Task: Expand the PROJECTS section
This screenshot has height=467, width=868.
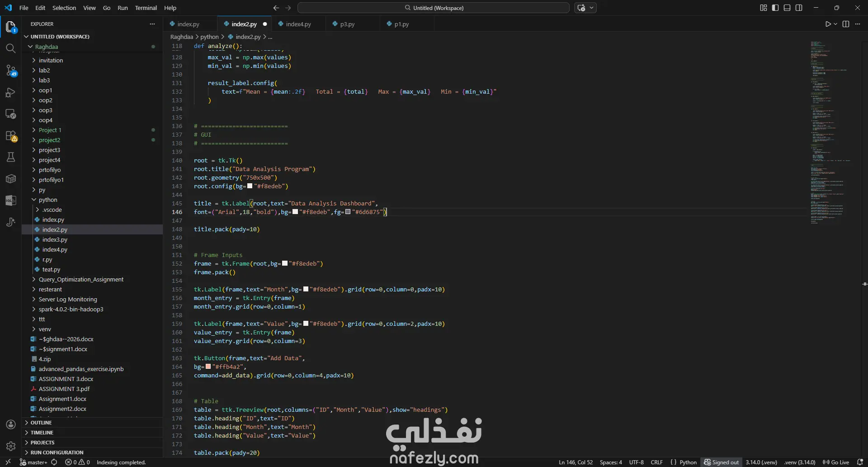Action: (42, 443)
